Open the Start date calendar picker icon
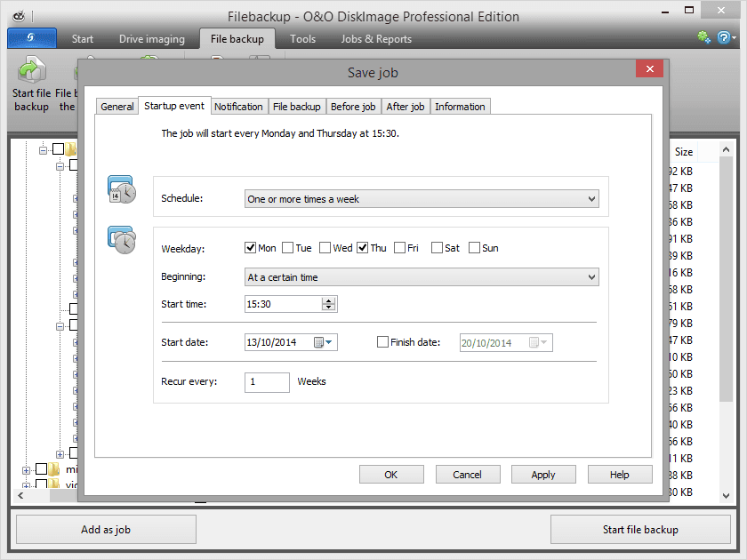This screenshot has width=747, height=560. tap(318, 342)
